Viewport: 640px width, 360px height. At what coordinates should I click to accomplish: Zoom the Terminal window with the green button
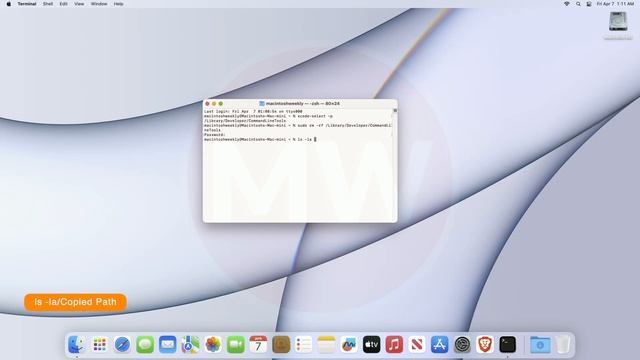221,104
